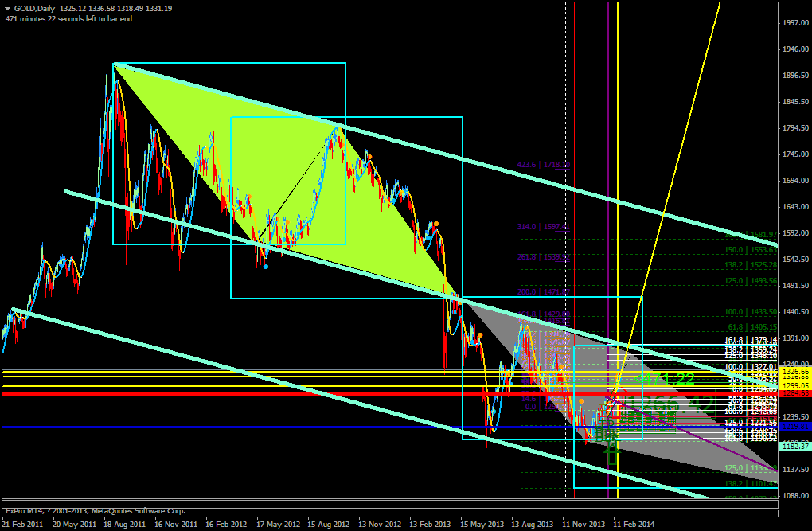Click the 11 Feb 2014 date on the time axis
Screen dimensions: 812x531
pyautogui.click(x=634, y=525)
